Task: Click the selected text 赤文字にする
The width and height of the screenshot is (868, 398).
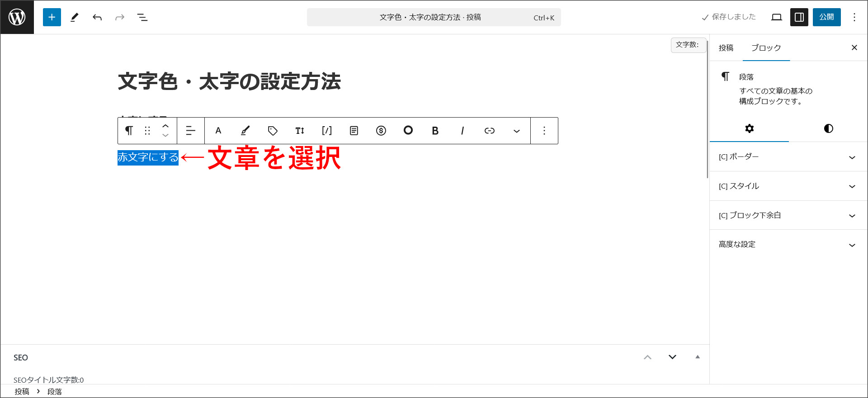Action: point(148,157)
